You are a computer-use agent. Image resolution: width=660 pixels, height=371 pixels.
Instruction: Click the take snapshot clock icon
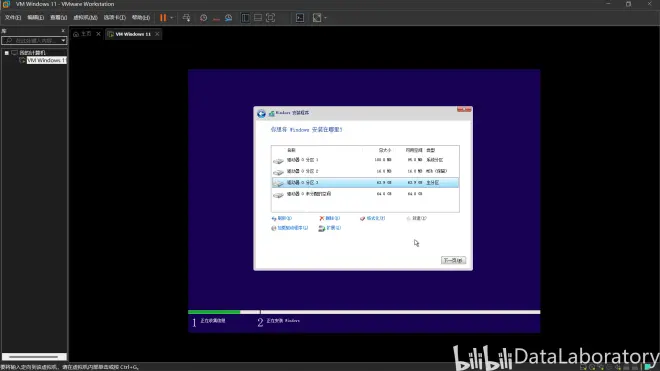coord(204,18)
